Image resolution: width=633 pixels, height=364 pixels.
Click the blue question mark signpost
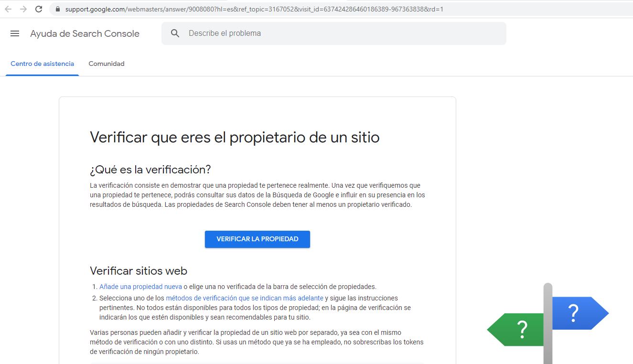(573, 313)
